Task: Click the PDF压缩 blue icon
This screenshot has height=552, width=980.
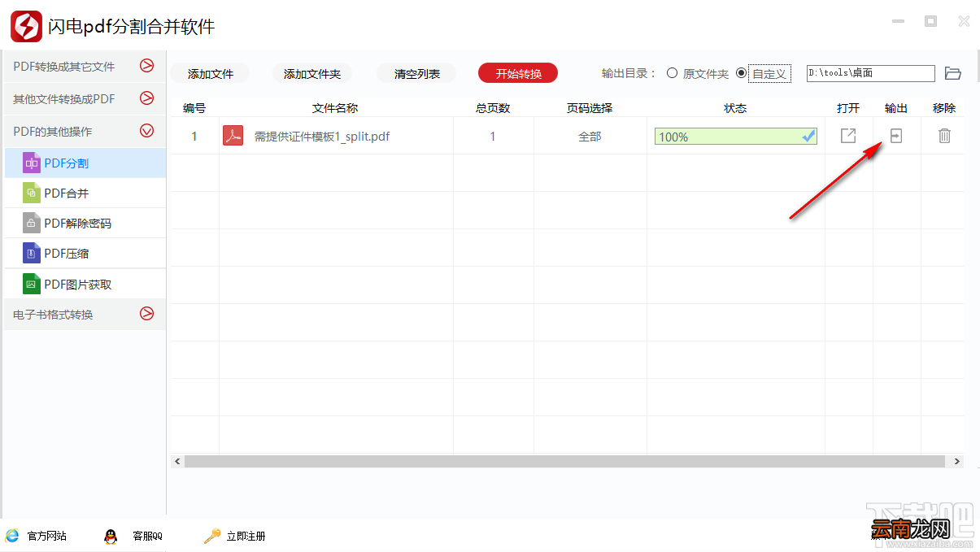Action: 32,253
